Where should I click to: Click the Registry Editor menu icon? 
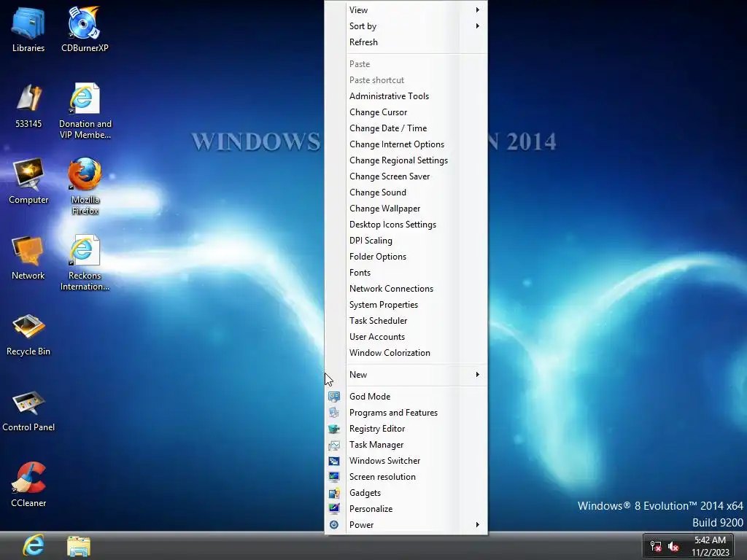click(334, 429)
